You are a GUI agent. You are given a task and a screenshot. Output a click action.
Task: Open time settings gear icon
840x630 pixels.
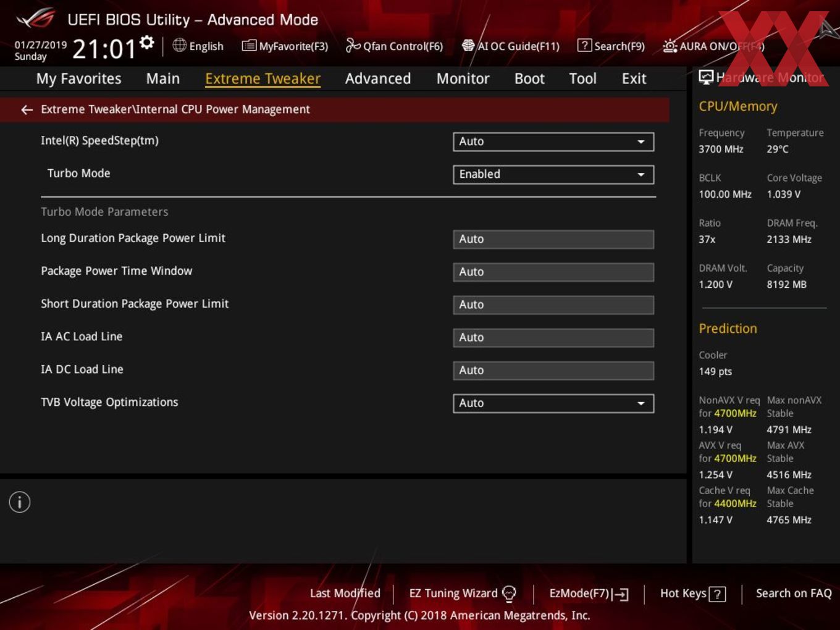coord(147,43)
